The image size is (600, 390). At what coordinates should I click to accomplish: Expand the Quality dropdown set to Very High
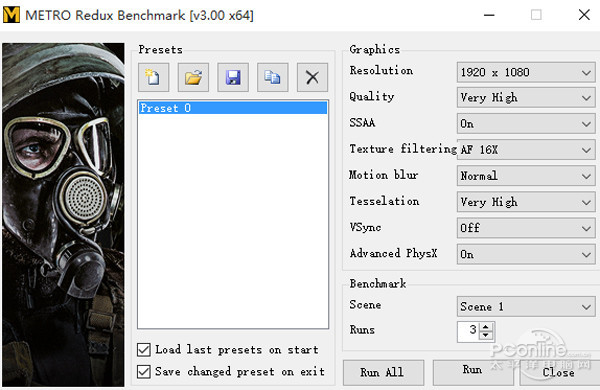[526, 98]
